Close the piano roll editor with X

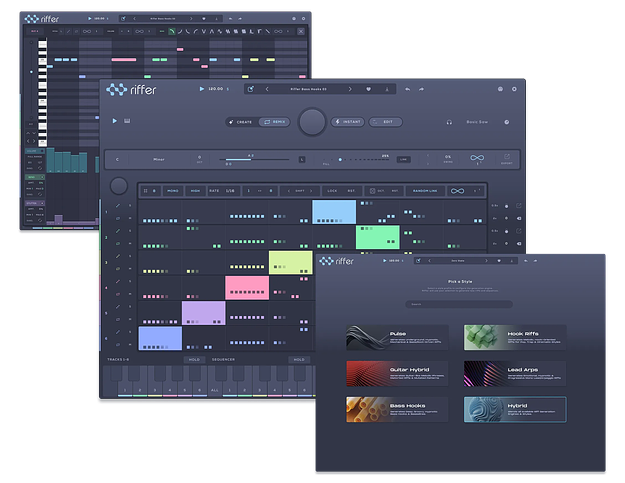(301, 31)
